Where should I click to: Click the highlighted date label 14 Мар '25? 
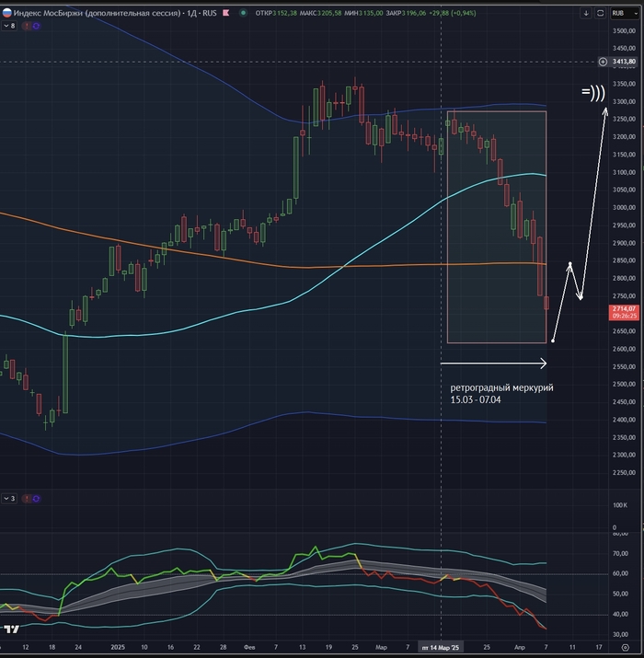point(443,648)
